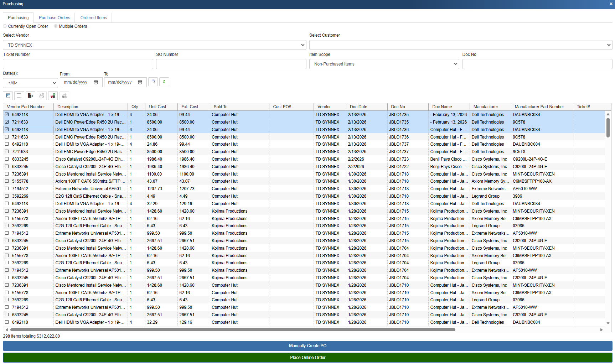Select the Currently Open Order radio button
This screenshot has width=615, height=364.
5,26
